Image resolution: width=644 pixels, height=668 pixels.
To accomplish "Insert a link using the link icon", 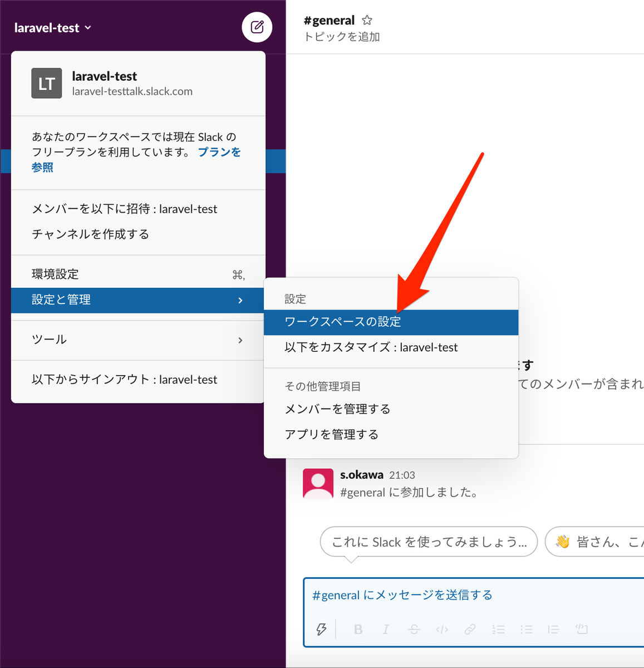I will click(x=470, y=629).
